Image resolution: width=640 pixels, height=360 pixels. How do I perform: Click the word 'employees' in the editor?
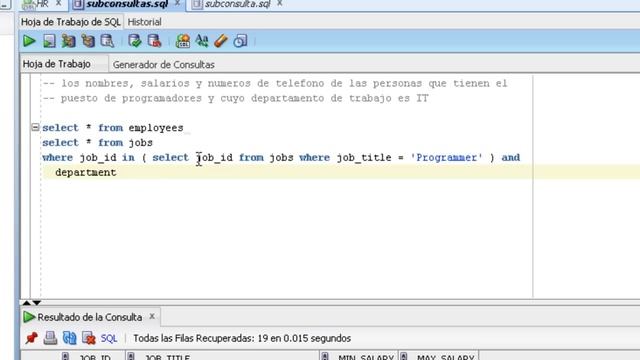pos(156,128)
